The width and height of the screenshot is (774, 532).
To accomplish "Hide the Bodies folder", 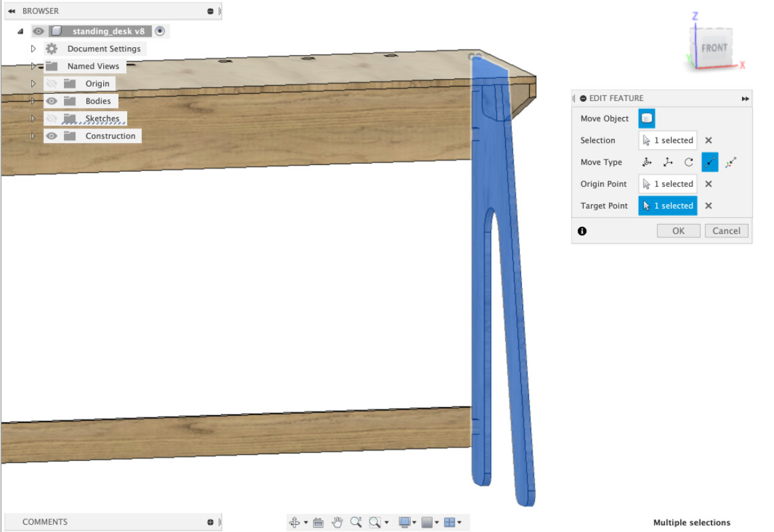I will tap(51, 101).
